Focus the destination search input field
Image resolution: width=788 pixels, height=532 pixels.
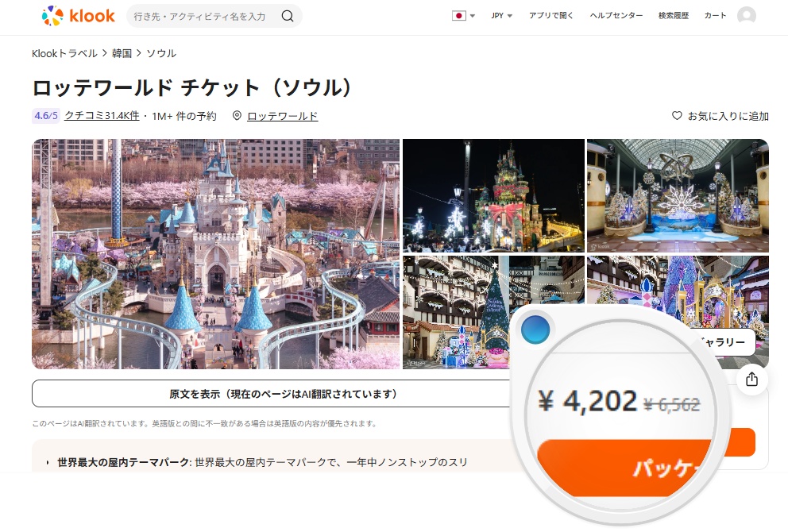point(200,16)
